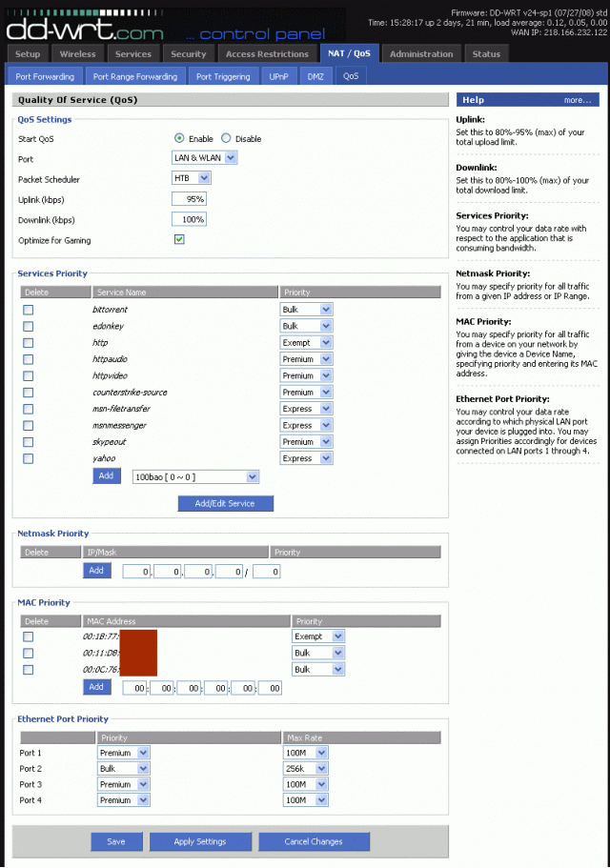Open httpvideo priority dropdown

[307, 375]
